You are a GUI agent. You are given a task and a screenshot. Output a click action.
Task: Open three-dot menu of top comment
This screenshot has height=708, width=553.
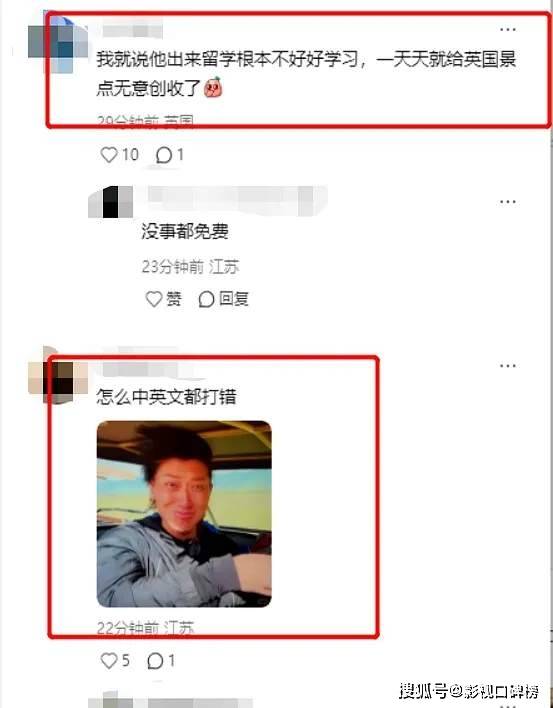pos(508,30)
